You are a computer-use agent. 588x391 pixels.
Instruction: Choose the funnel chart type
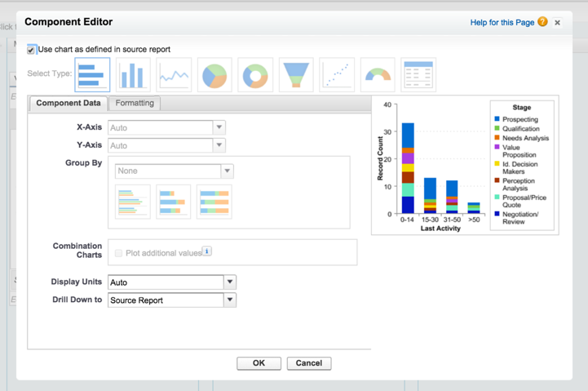(296, 74)
